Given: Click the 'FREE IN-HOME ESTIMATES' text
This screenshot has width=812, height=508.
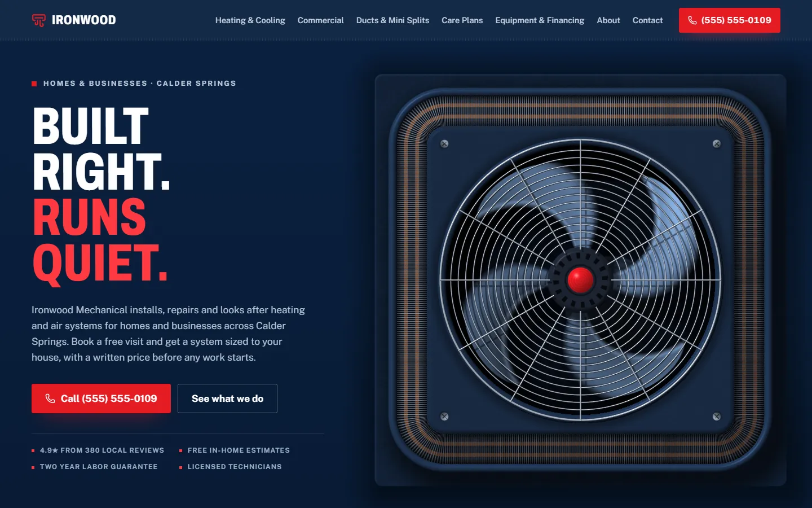Looking at the screenshot, I should click(x=239, y=450).
